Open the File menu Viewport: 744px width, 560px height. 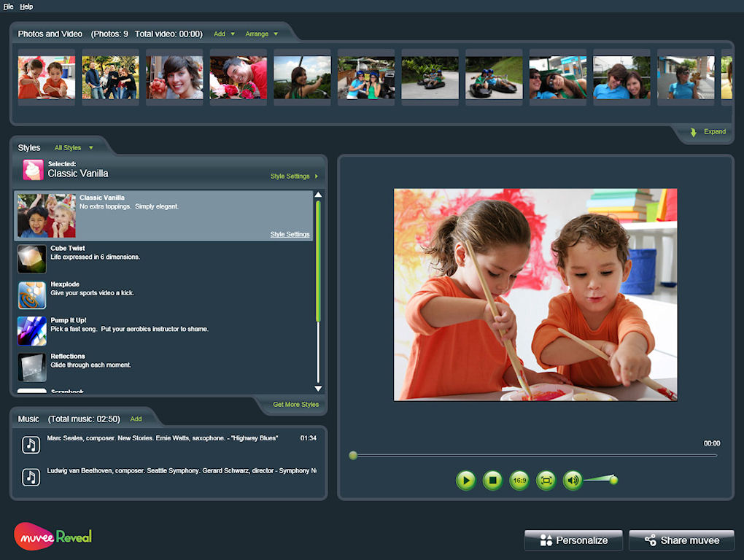(x=9, y=7)
